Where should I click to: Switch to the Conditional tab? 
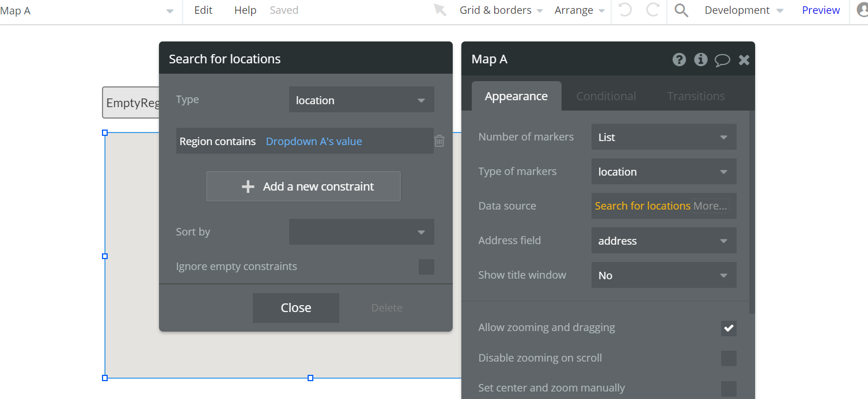coord(606,96)
